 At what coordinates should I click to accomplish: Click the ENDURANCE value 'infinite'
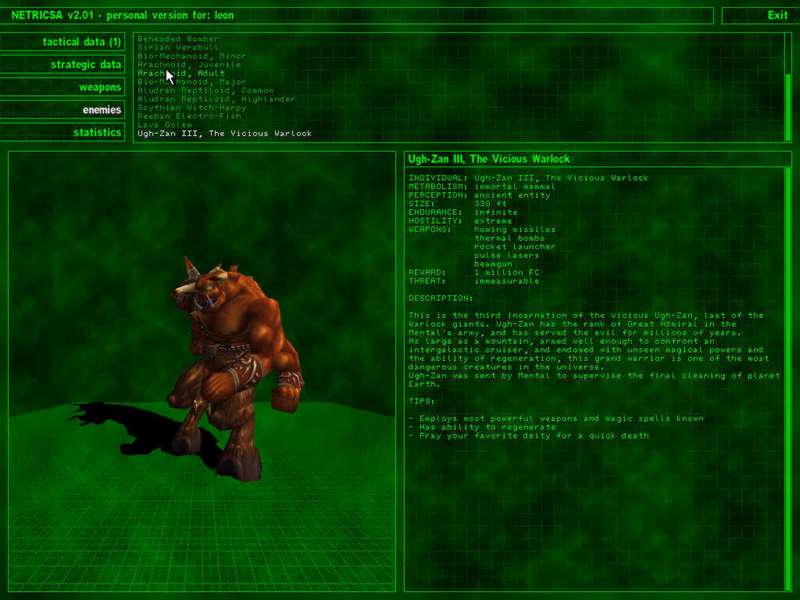click(x=495, y=212)
